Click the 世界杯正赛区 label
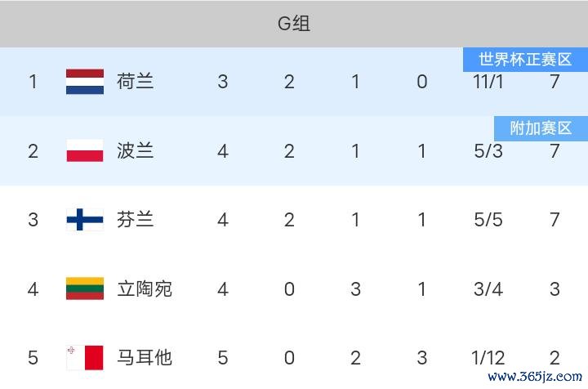 tap(525, 60)
